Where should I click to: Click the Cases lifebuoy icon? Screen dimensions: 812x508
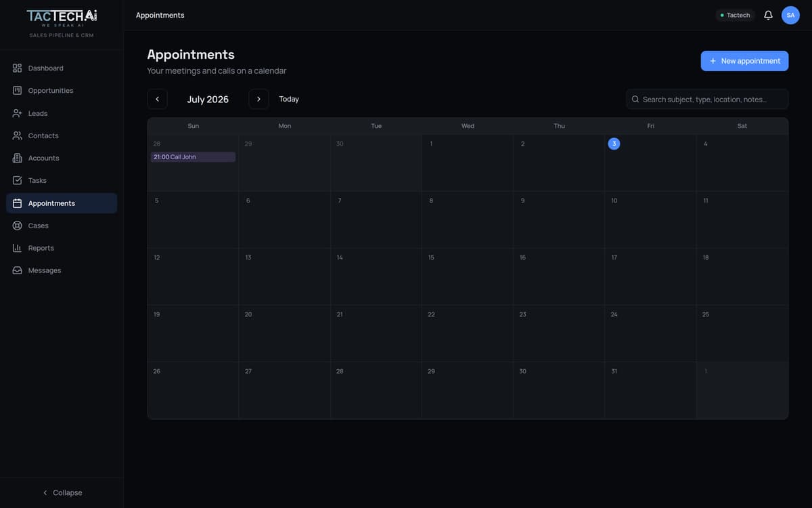click(18, 226)
